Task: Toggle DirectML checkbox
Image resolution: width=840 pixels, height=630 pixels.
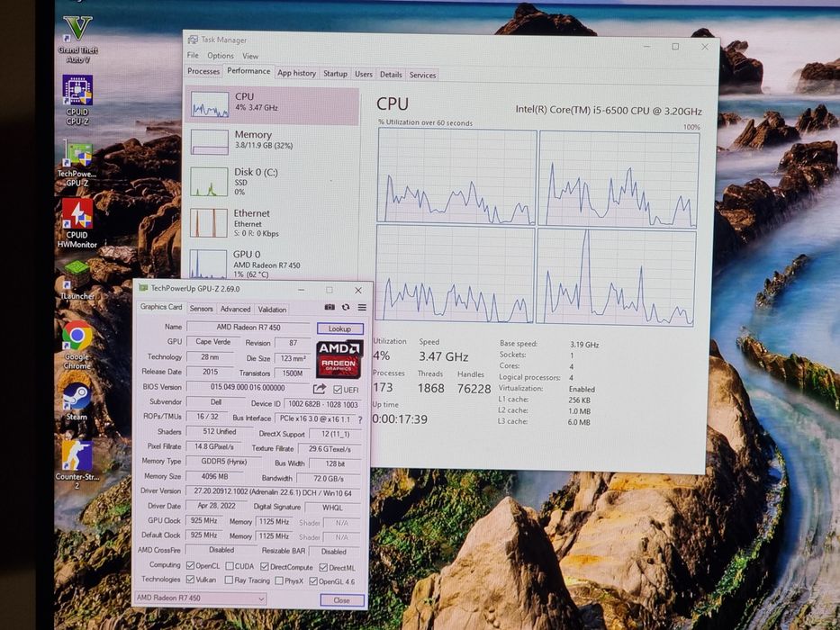Action: pos(323,567)
